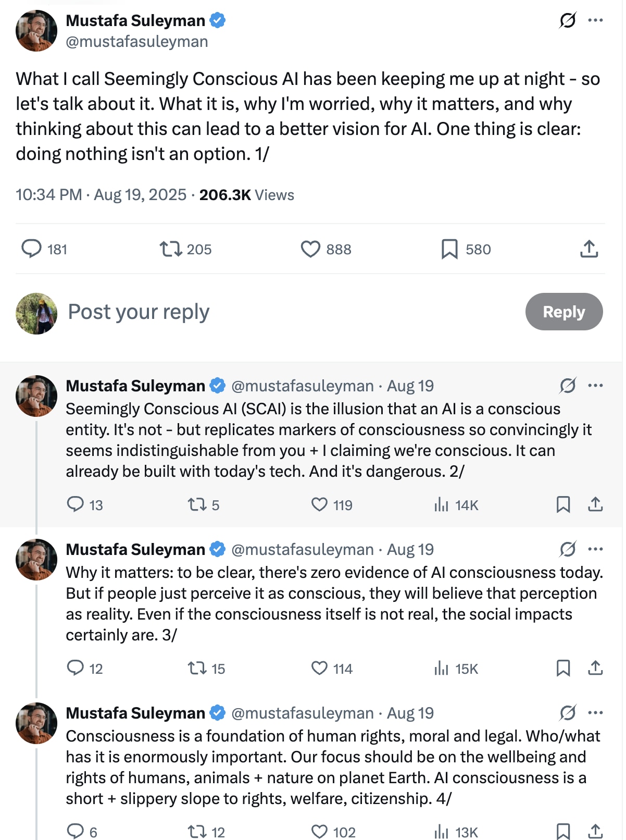The image size is (626, 840).
Task: Click the reply icon showing 181 on main post
Action: pyautogui.click(x=31, y=249)
